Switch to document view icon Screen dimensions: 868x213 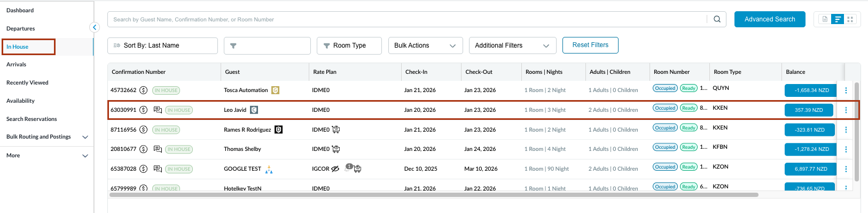tap(825, 19)
